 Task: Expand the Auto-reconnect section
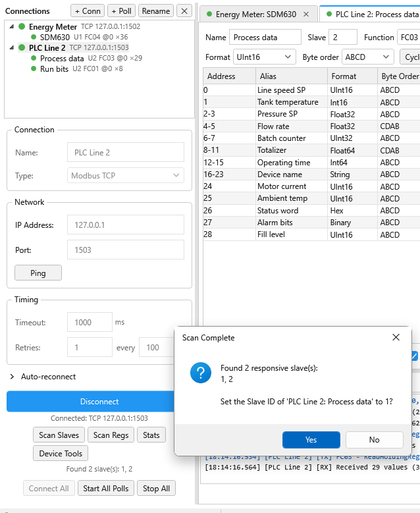pyautogui.click(x=12, y=377)
